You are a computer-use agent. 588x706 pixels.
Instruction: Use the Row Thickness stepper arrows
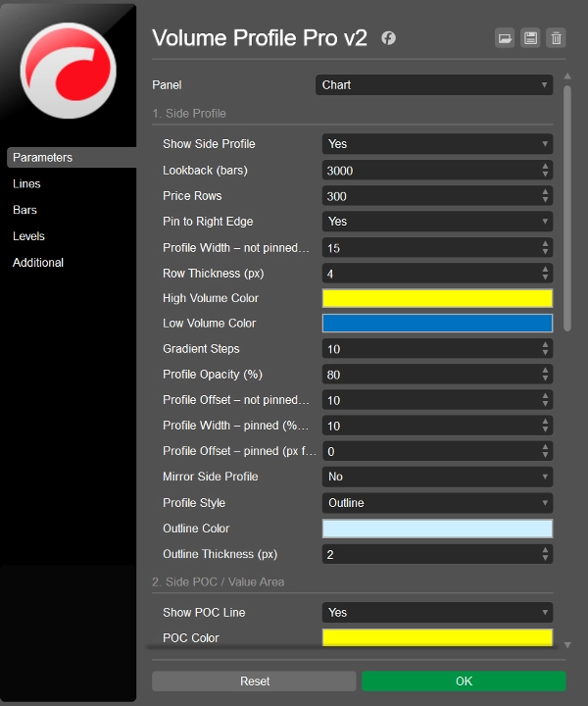coord(545,274)
